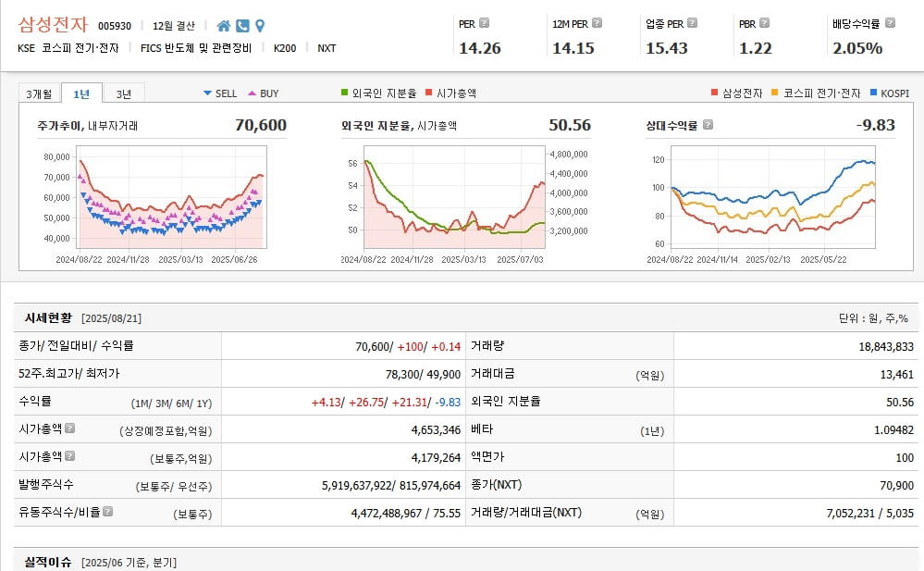Open the K200 link
The image size is (924, 571).
(x=284, y=47)
